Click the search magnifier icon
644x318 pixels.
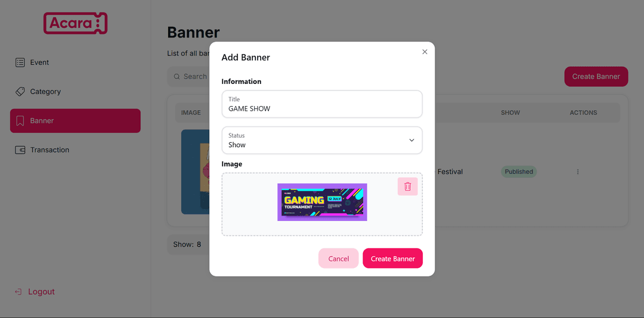click(177, 76)
